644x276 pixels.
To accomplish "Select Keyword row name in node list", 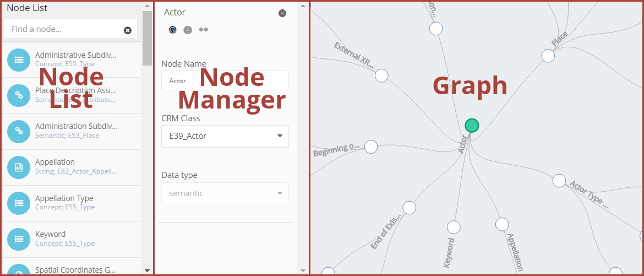I will tap(50, 234).
